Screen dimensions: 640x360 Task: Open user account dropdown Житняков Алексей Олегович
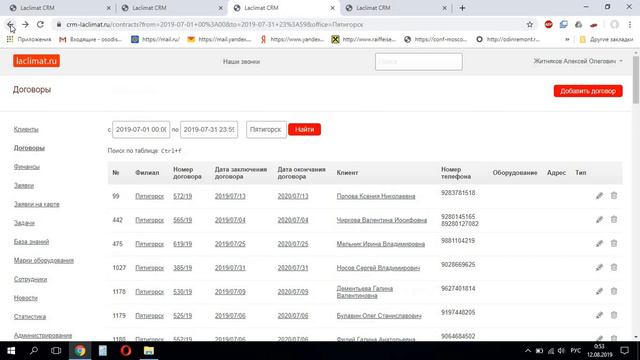(578, 61)
